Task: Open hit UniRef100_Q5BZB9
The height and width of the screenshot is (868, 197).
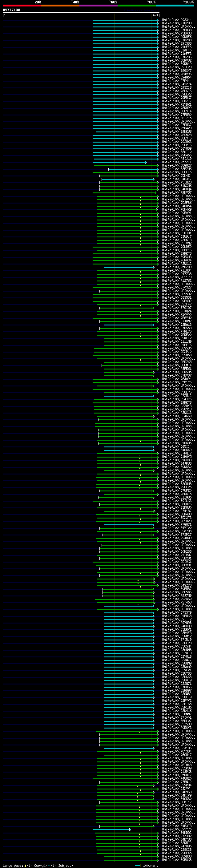Action: coord(176,267)
